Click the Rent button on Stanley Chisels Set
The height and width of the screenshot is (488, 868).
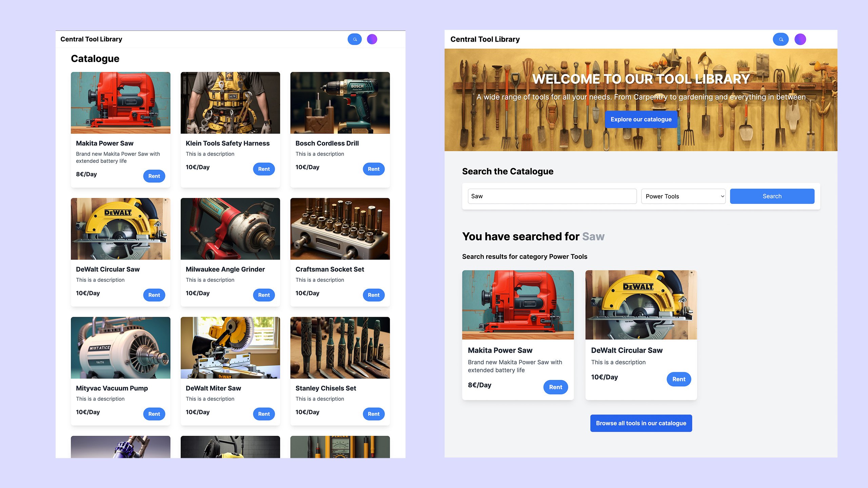[x=373, y=413]
